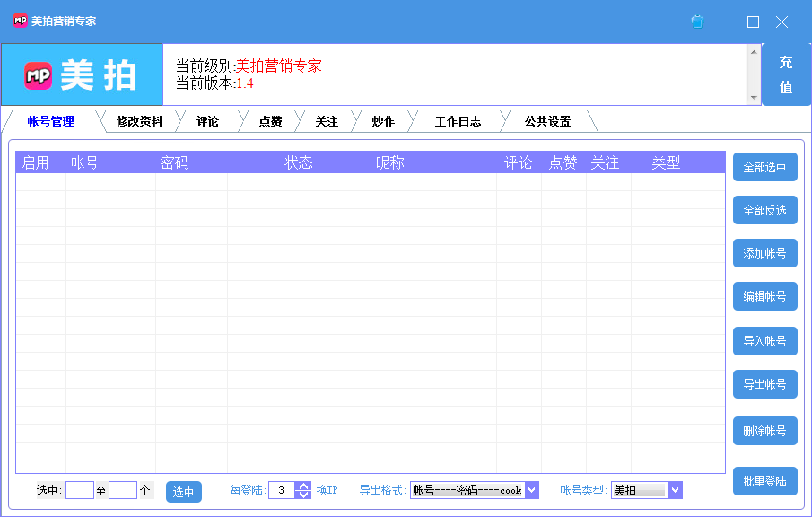
Task: Go to the 关注 tab
Action: 327,121
